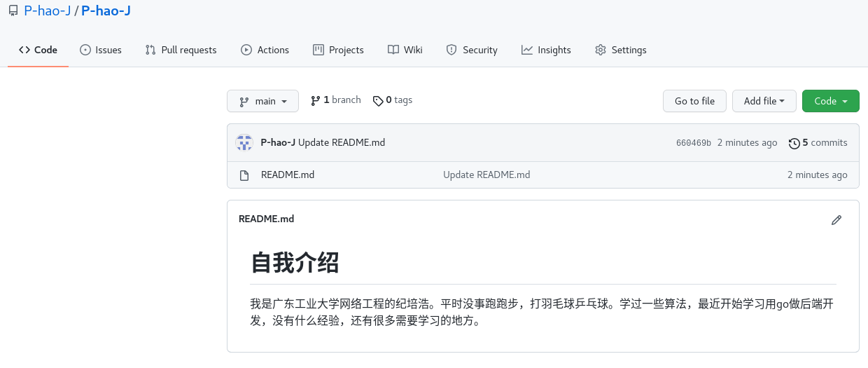868x368 pixels.
Task: View the Insights tab
Action: tap(546, 50)
